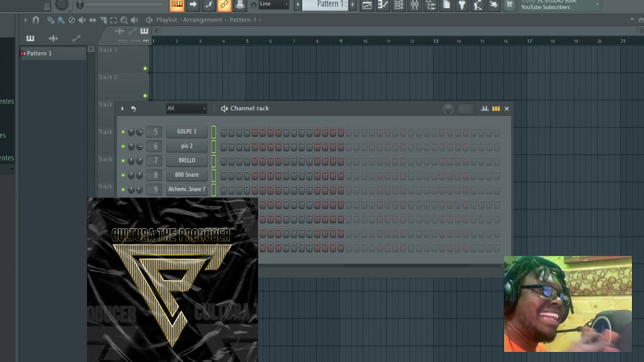Select the Mute tool in Playlist

(82, 20)
